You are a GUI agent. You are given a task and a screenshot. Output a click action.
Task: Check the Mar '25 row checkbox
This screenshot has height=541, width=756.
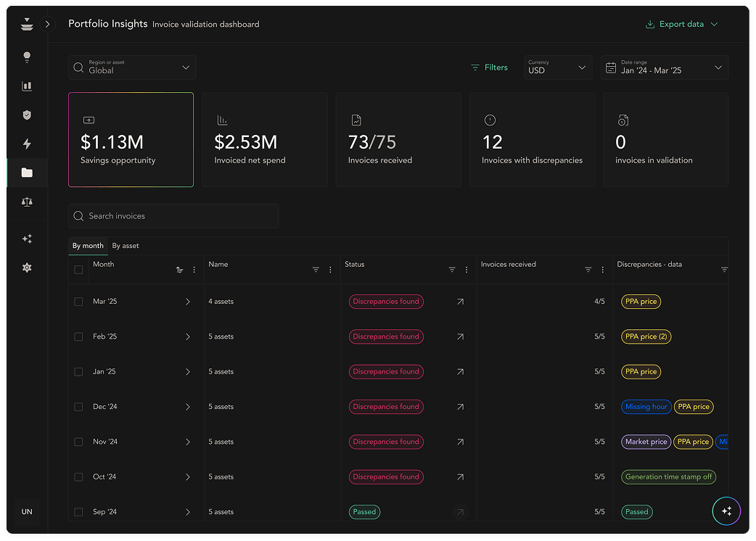coord(78,302)
